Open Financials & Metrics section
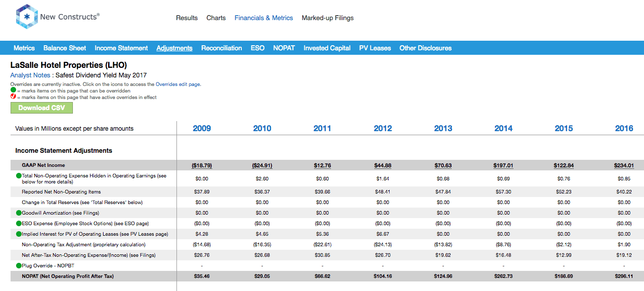 [263, 18]
